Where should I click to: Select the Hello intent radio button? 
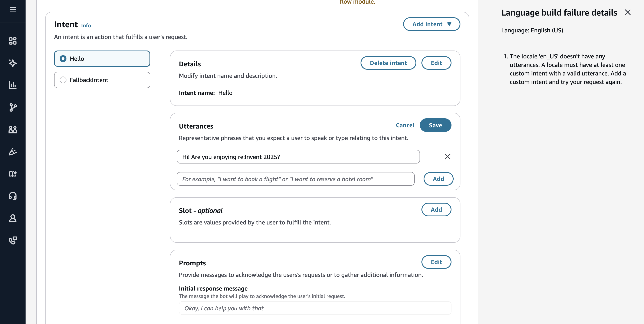(63, 59)
